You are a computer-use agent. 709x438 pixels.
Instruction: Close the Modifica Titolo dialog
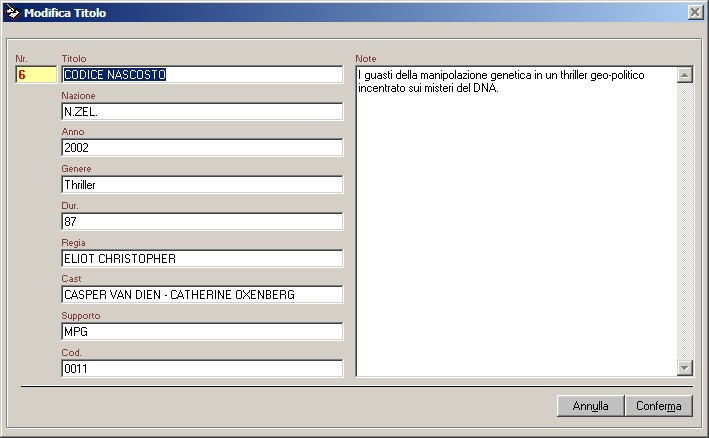pyautogui.click(x=695, y=12)
